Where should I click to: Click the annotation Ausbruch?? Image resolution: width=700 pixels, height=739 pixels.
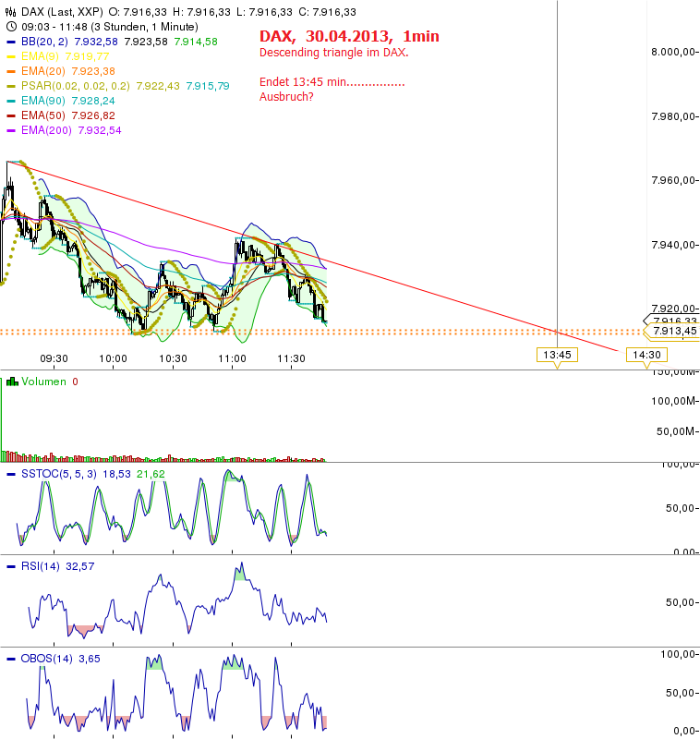(x=286, y=97)
